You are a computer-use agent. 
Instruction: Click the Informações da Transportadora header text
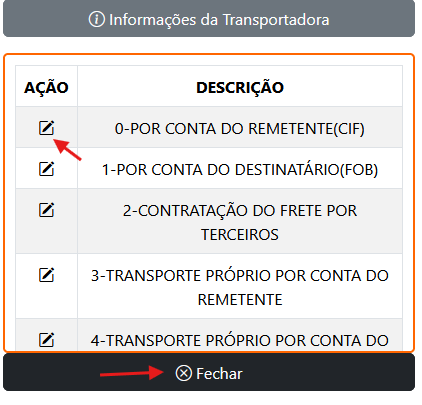[x=219, y=20]
